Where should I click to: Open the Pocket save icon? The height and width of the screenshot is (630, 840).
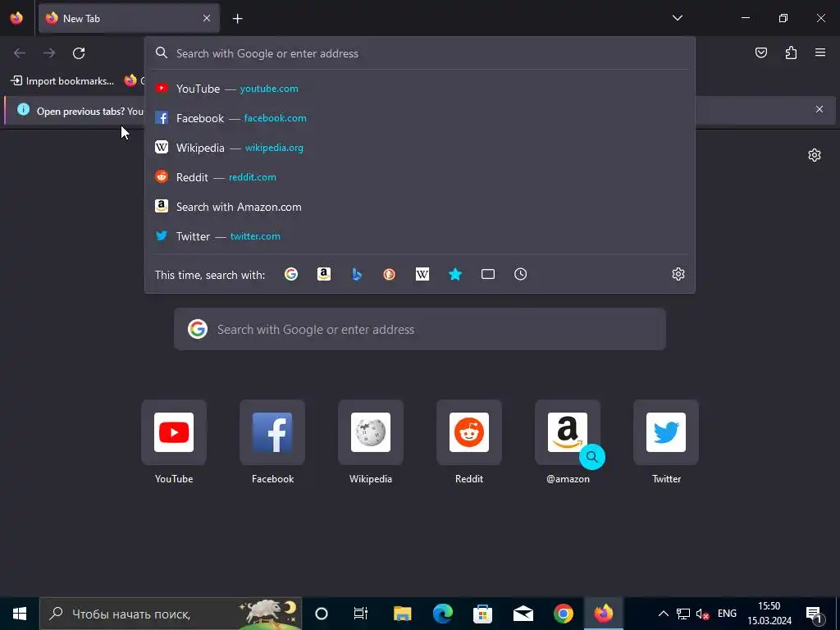761,52
